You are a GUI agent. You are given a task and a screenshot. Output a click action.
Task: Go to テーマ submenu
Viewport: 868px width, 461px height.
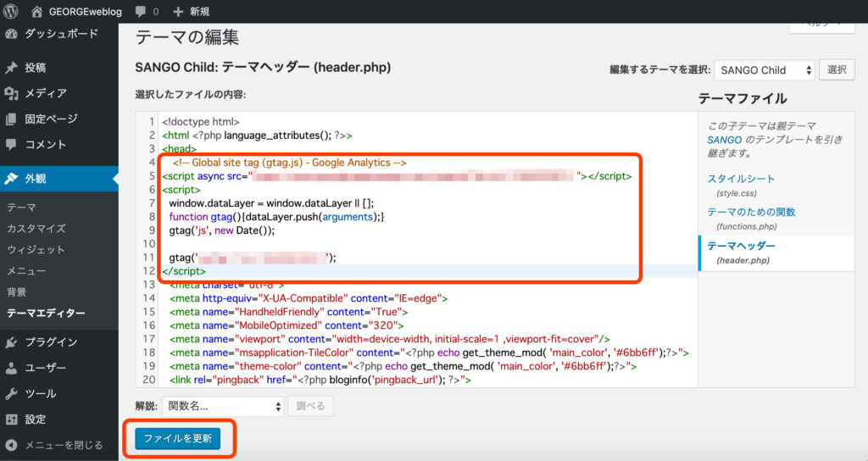pos(21,208)
